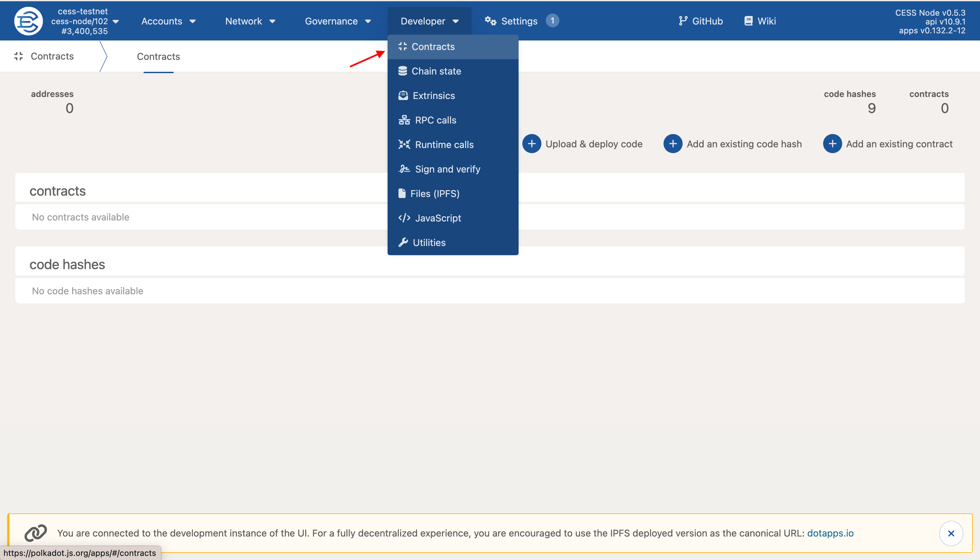Image resolution: width=980 pixels, height=560 pixels.
Task: Click the apps v0.132.2-12 version text
Action: 932,31
